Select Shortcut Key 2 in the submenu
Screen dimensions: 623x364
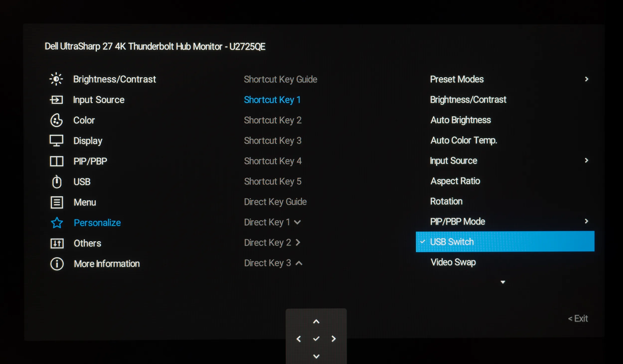click(x=273, y=120)
